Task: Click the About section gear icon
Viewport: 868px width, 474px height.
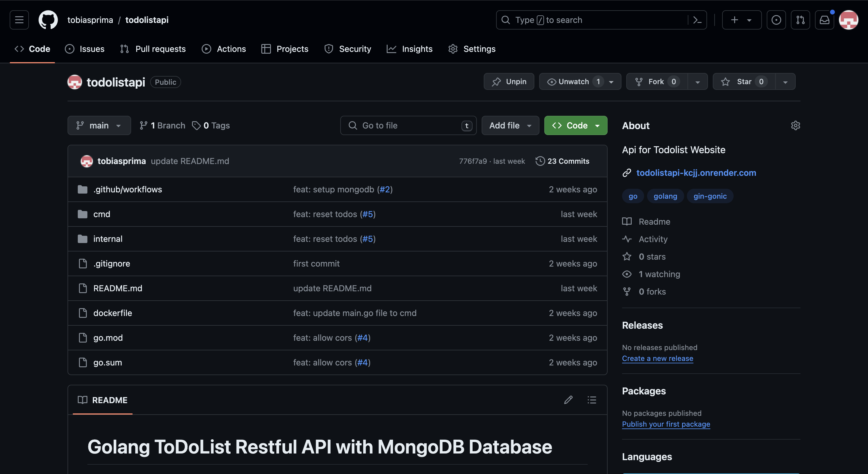Action: 795,125
